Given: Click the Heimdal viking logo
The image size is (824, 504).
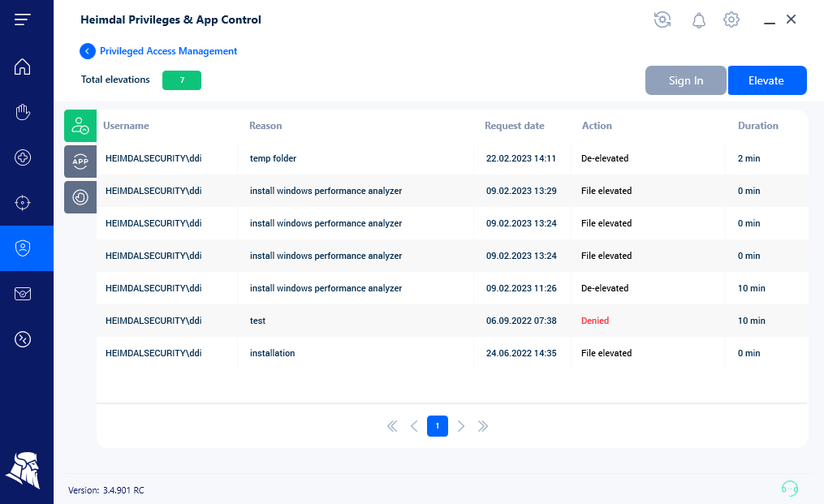Looking at the screenshot, I should pos(23,471).
